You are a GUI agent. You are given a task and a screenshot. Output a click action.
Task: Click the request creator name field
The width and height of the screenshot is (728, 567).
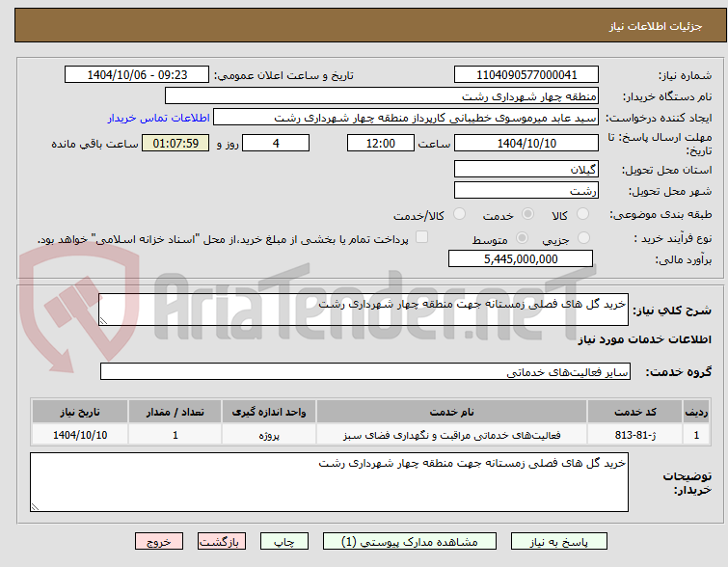tap(406, 118)
